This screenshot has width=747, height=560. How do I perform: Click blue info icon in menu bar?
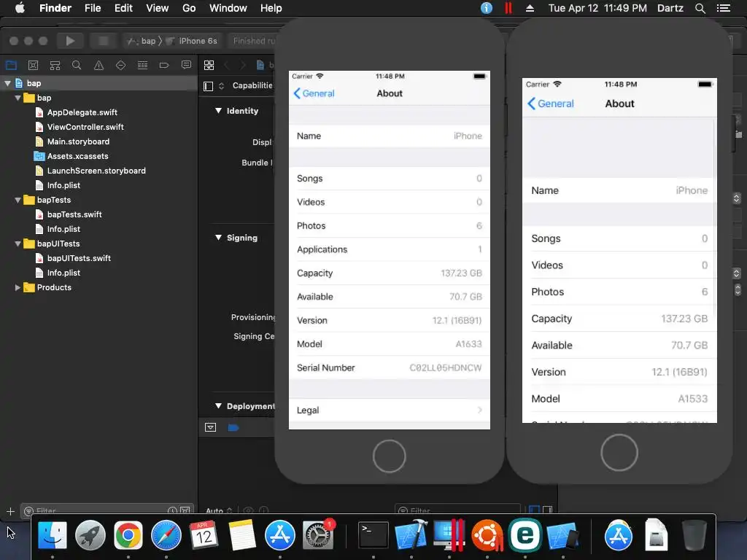point(487,8)
